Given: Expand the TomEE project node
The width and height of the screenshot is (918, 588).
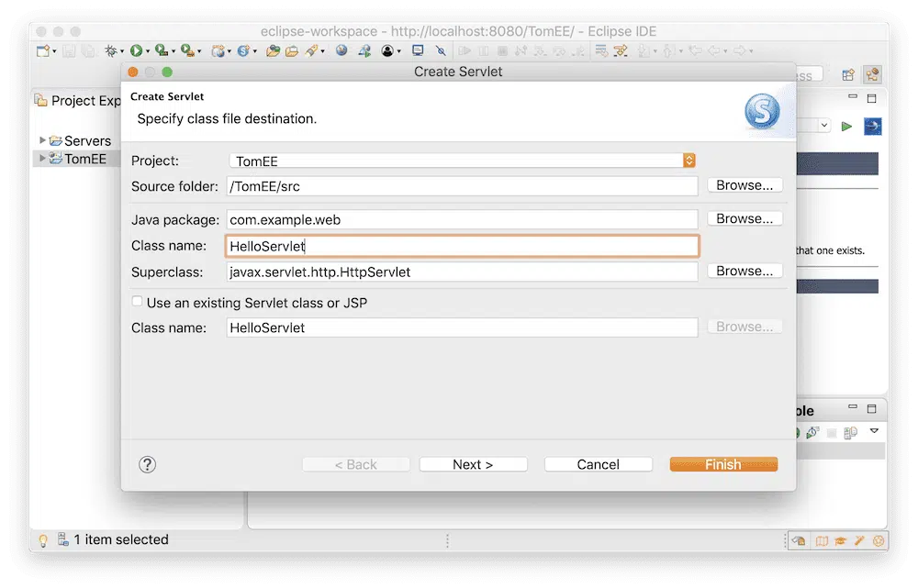Looking at the screenshot, I should pos(42,159).
